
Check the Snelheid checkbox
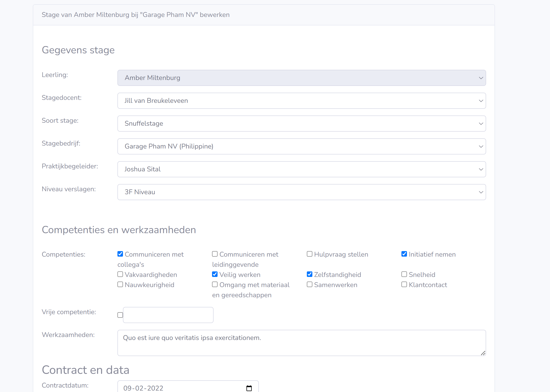404,274
